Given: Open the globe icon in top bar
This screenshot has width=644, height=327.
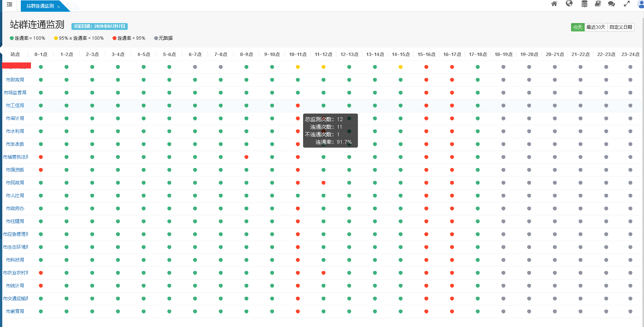Looking at the screenshot, I should click(x=569, y=4).
